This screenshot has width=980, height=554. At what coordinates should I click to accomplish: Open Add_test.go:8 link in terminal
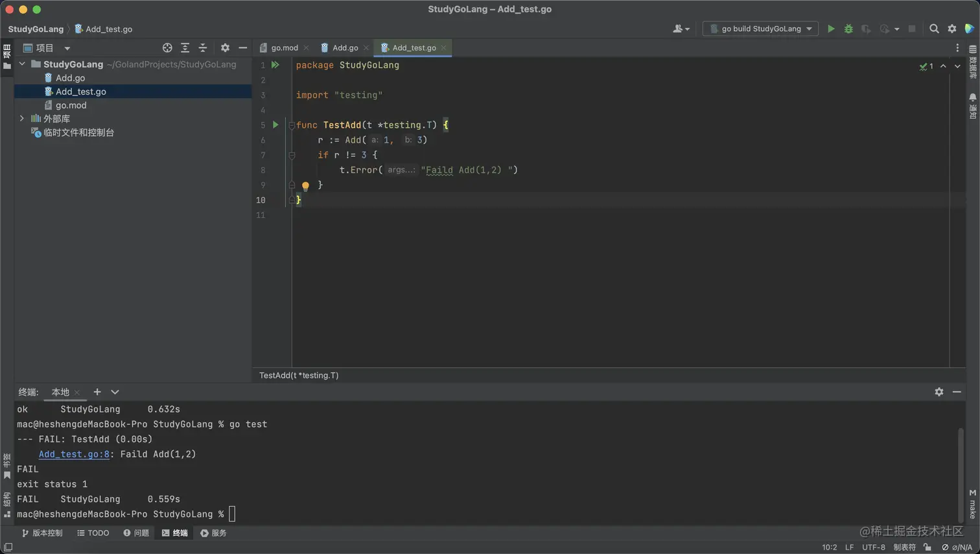(74, 454)
